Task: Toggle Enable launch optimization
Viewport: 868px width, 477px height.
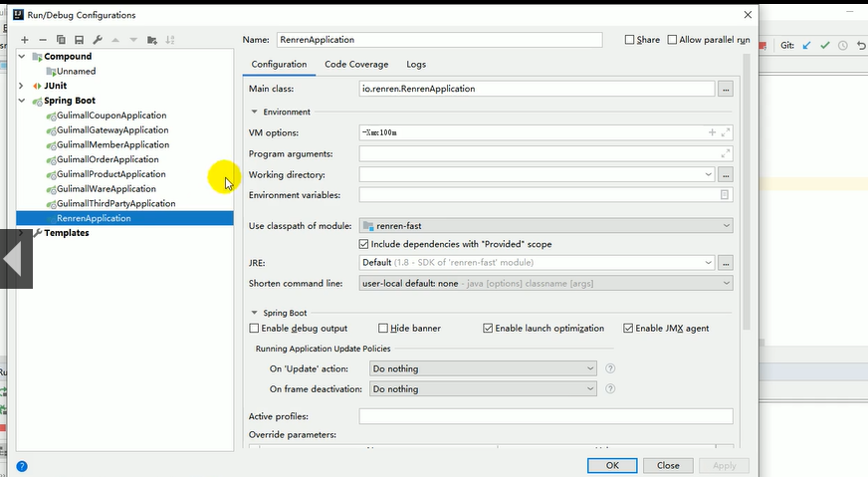Action: (x=488, y=328)
